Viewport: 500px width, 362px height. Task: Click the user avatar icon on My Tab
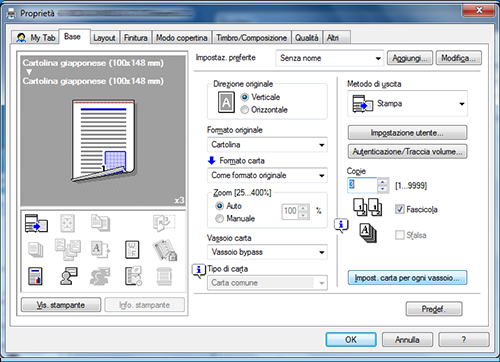click(x=21, y=38)
